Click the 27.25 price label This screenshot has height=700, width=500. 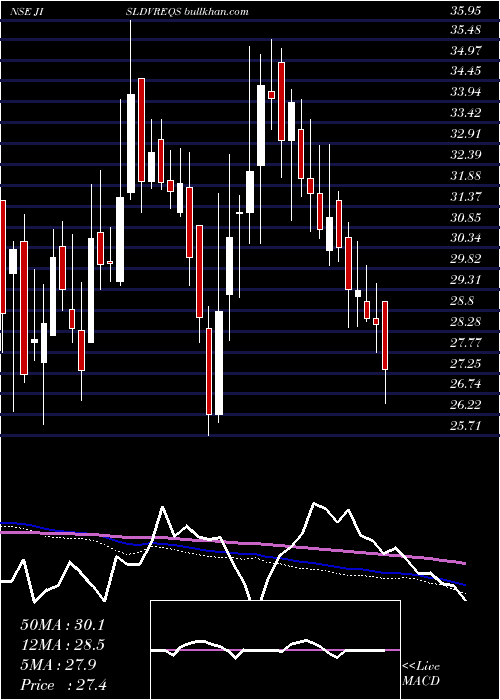pos(465,364)
